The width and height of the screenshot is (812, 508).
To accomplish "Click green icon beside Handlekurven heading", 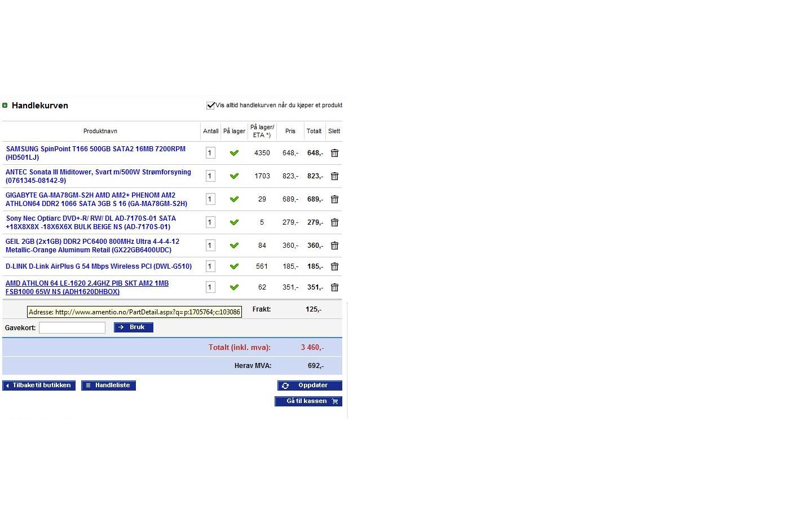I will click(5, 105).
